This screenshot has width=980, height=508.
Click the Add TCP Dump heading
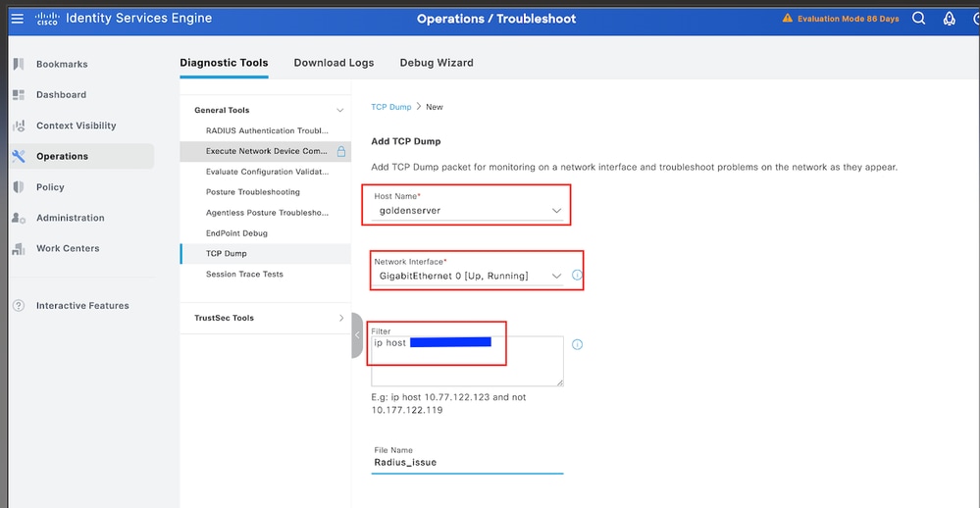pos(405,141)
